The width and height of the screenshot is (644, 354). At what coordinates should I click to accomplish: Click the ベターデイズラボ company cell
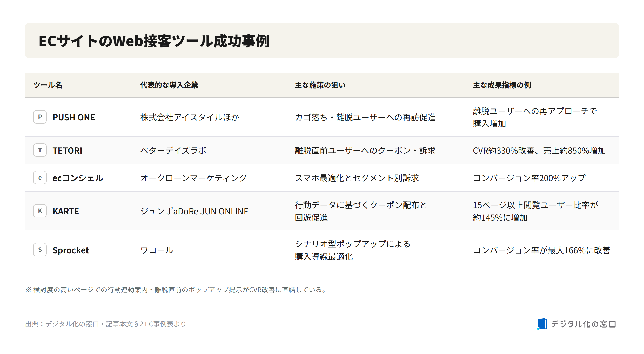tap(173, 151)
